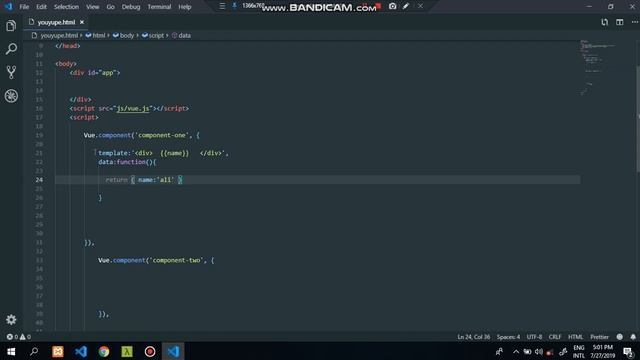
Task: Change indentation via Spaces: 4
Action: (508, 337)
